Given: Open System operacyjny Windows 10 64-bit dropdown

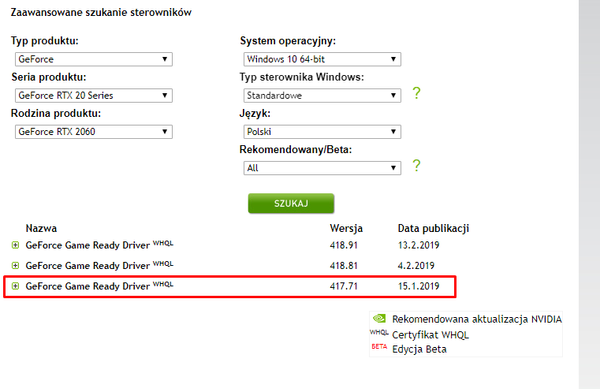Looking at the screenshot, I should click(322, 59).
